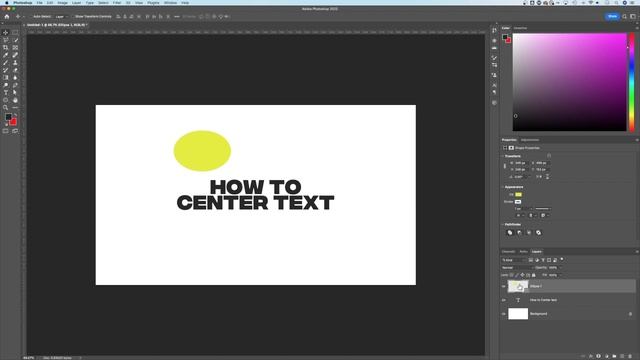The width and height of the screenshot is (640, 360).
Task: Click the Home icon in options bar
Action: coord(7,17)
